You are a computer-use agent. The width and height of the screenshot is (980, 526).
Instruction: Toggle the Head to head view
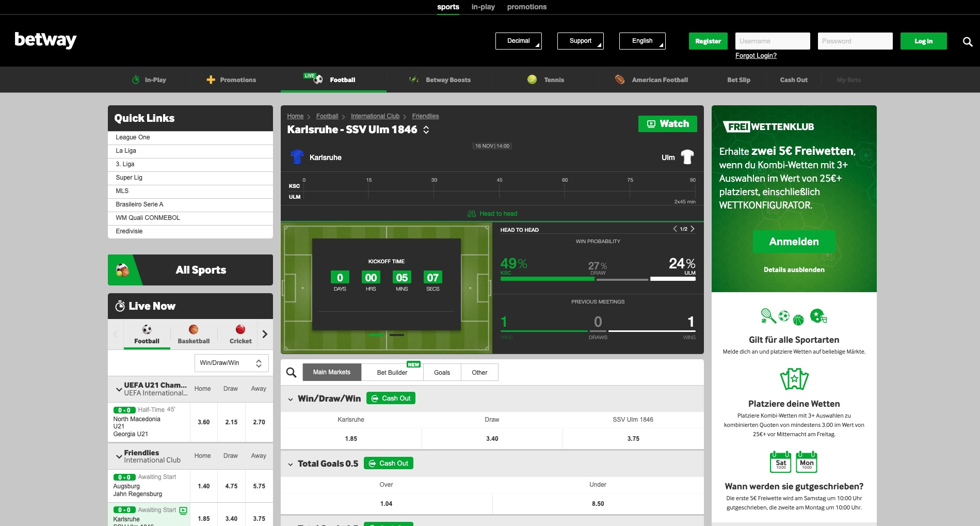pyautogui.click(x=492, y=213)
